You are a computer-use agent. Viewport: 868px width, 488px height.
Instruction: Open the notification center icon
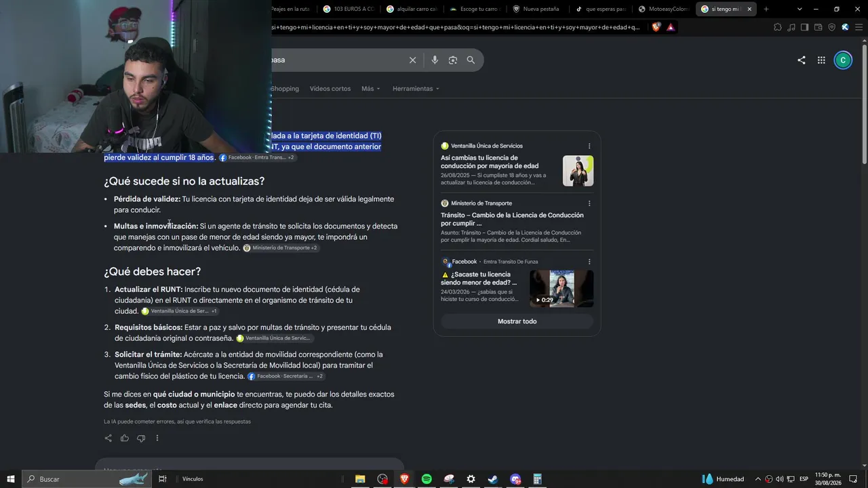click(x=854, y=479)
